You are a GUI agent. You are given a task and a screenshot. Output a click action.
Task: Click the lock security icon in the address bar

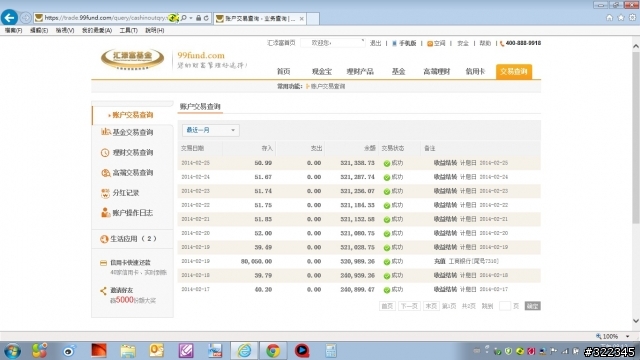coord(198,18)
